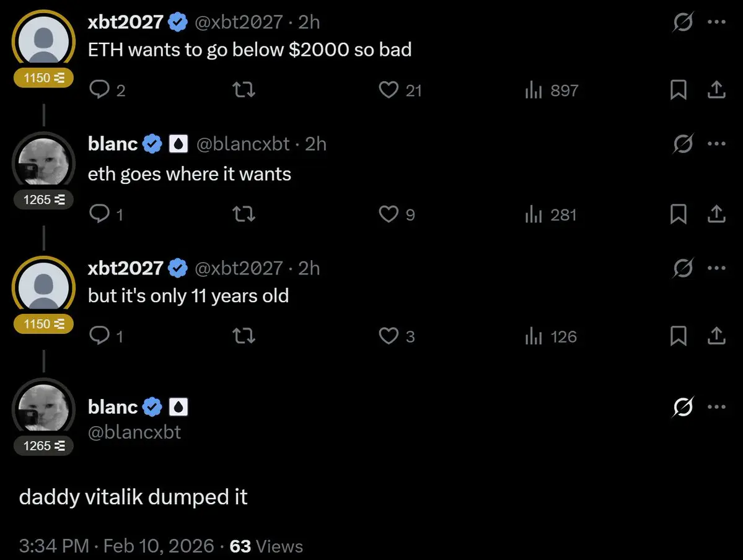Share the "but it's only 11 years old" tweet

pyautogui.click(x=716, y=336)
